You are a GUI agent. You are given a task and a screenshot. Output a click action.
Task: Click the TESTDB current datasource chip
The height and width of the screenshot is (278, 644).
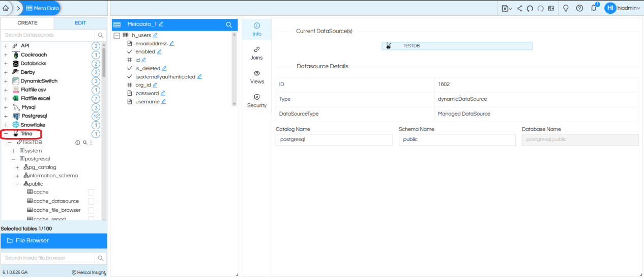[x=457, y=46]
